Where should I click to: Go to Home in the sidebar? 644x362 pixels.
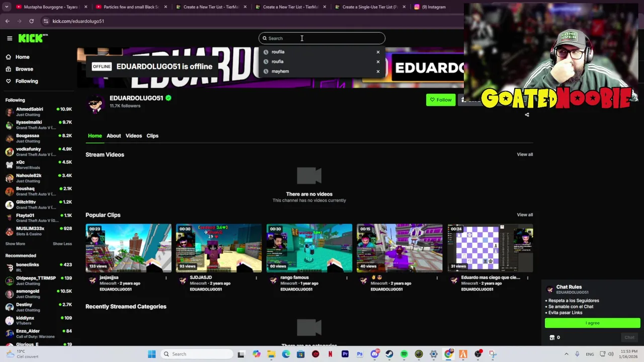[18, 57]
